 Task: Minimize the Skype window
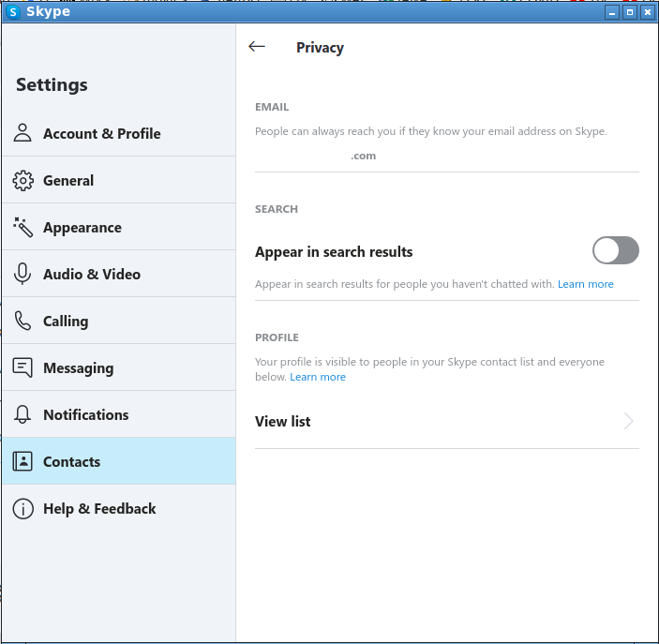coord(612,12)
